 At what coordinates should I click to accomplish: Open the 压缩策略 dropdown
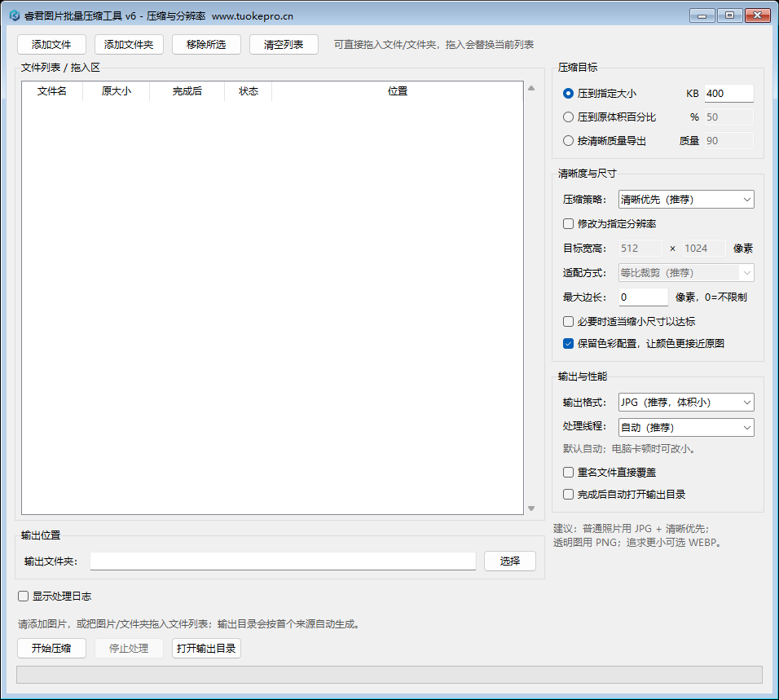pyautogui.click(x=686, y=200)
